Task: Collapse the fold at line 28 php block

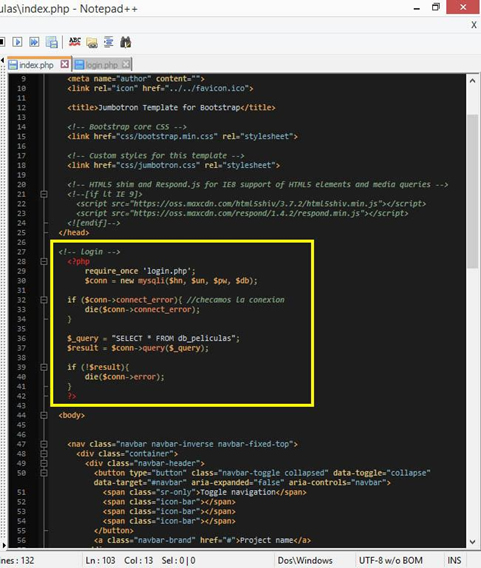Action: click(44, 262)
